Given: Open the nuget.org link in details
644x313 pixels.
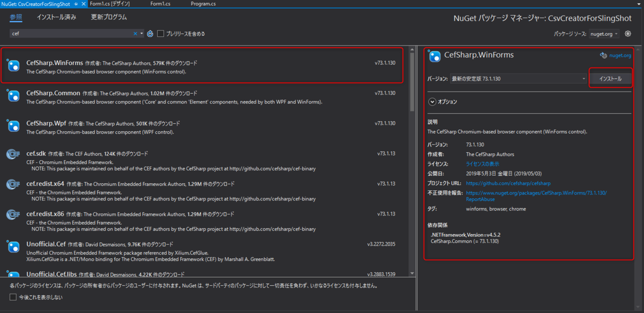Looking at the screenshot, I should [620, 55].
